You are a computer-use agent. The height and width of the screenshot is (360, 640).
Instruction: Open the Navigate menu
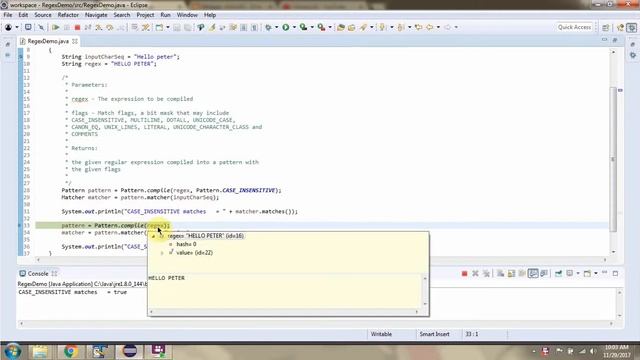[96, 15]
